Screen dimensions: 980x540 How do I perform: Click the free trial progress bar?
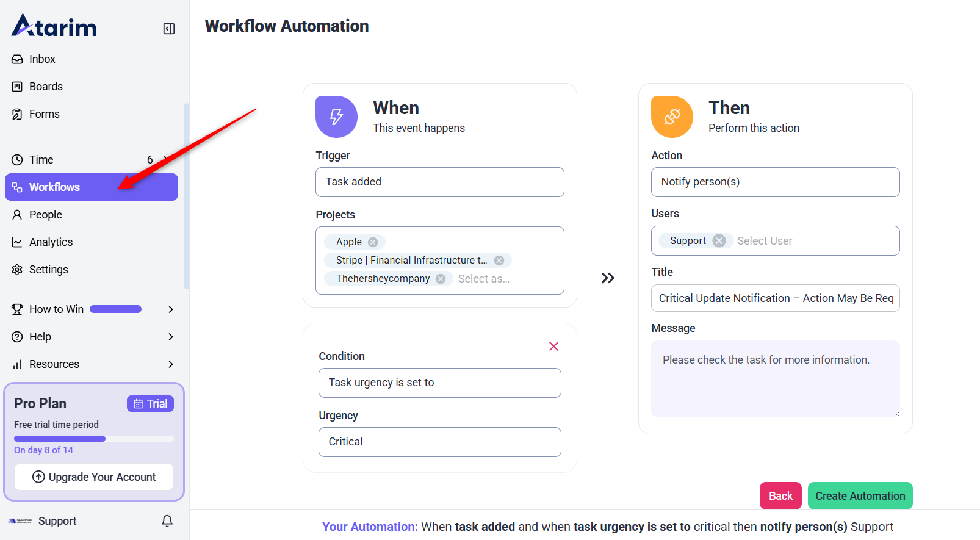93,439
